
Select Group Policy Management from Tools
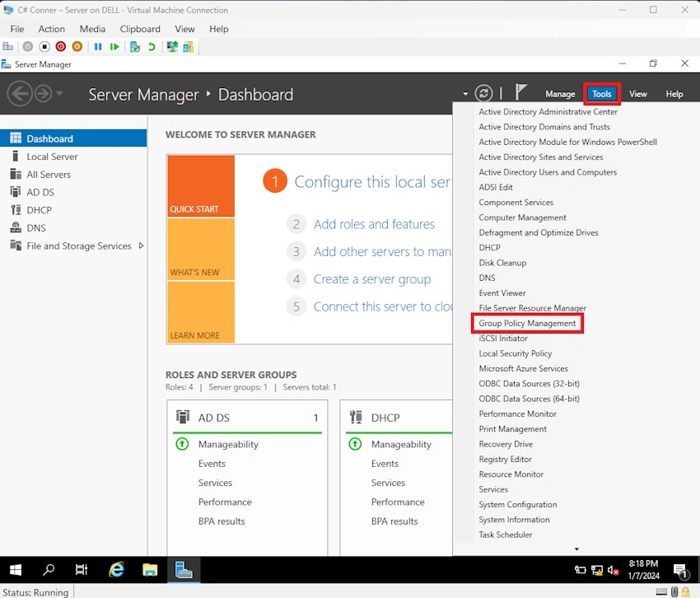pyautogui.click(x=527, y=323)
